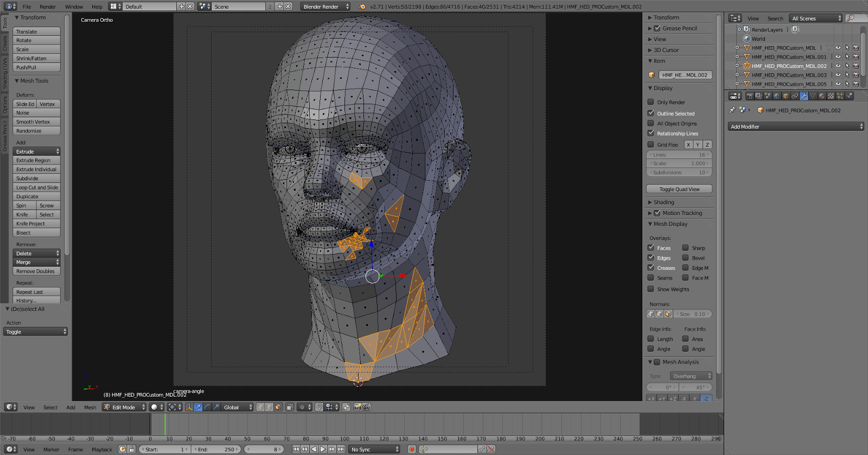Open the Render properties tab camera icon
Viewport: 868px width, 455px height.
pyautogui.click(x=750, y=96)
